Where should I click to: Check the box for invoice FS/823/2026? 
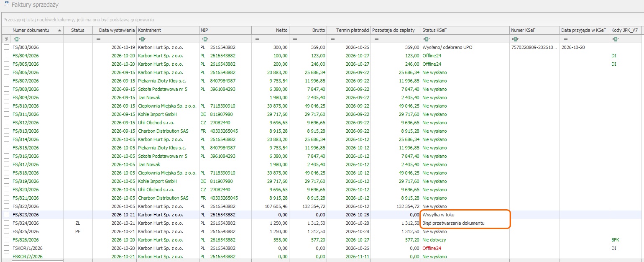[6, 215]
